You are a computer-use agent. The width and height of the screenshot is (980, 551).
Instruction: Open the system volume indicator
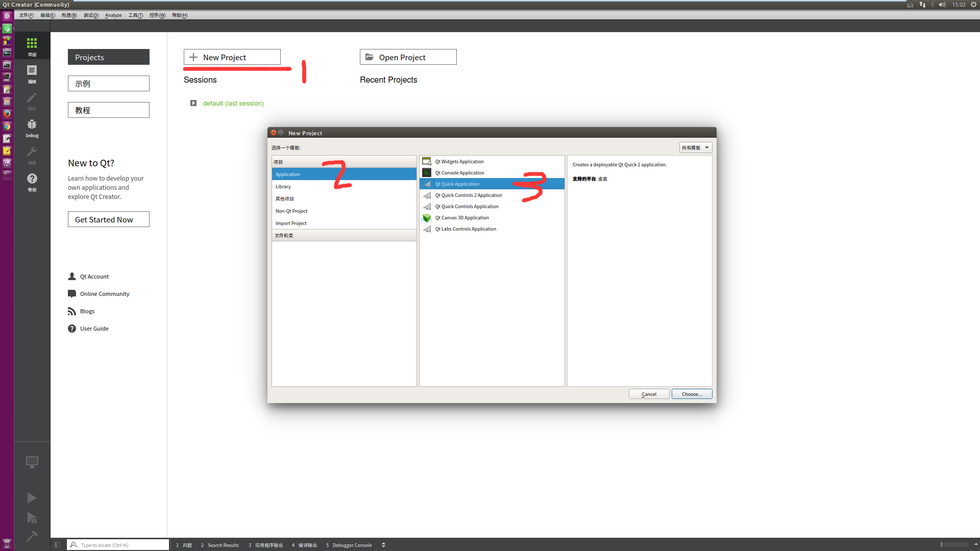pos(942,5)
